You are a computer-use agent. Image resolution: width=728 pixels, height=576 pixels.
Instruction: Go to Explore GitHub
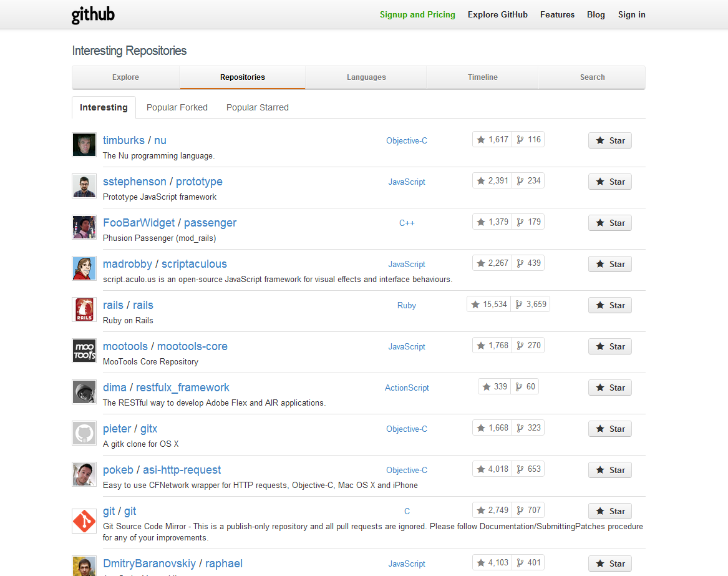(x=498, y=15)
